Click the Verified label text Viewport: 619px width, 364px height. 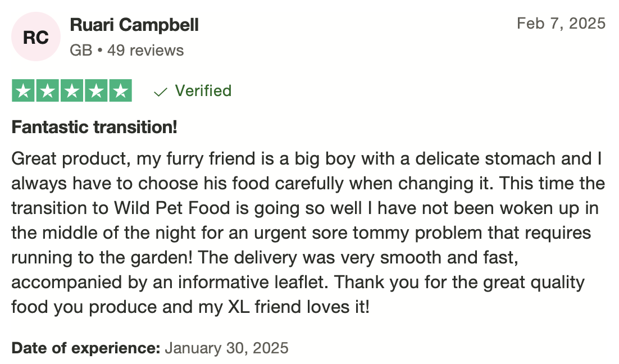coord(203,91)
